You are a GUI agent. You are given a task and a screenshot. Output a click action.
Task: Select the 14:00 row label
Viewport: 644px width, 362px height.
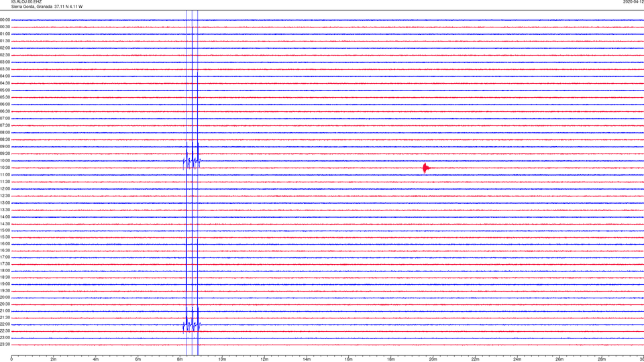[x=5, y=217]
